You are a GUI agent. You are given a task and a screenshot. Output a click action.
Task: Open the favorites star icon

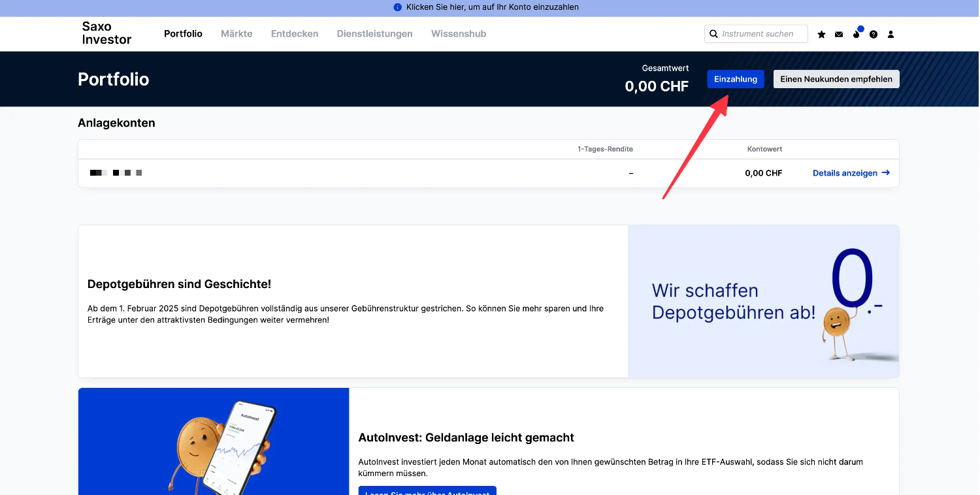(x=821, y=34)
